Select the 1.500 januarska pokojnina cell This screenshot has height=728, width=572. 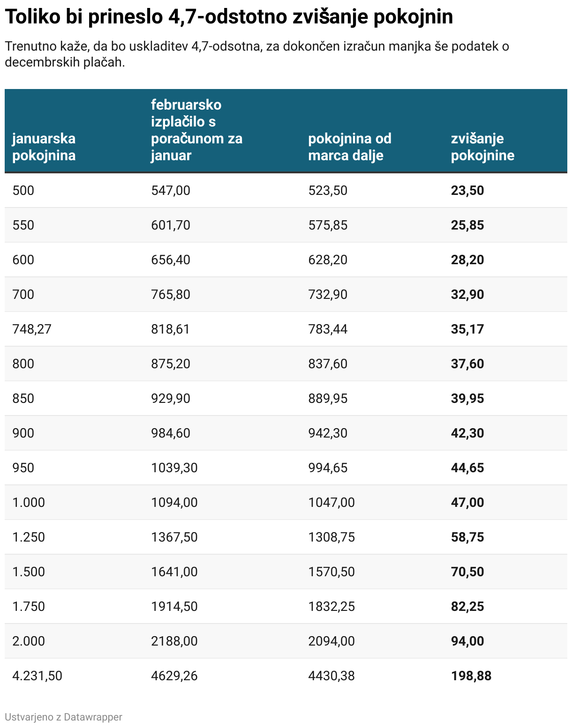29,572
